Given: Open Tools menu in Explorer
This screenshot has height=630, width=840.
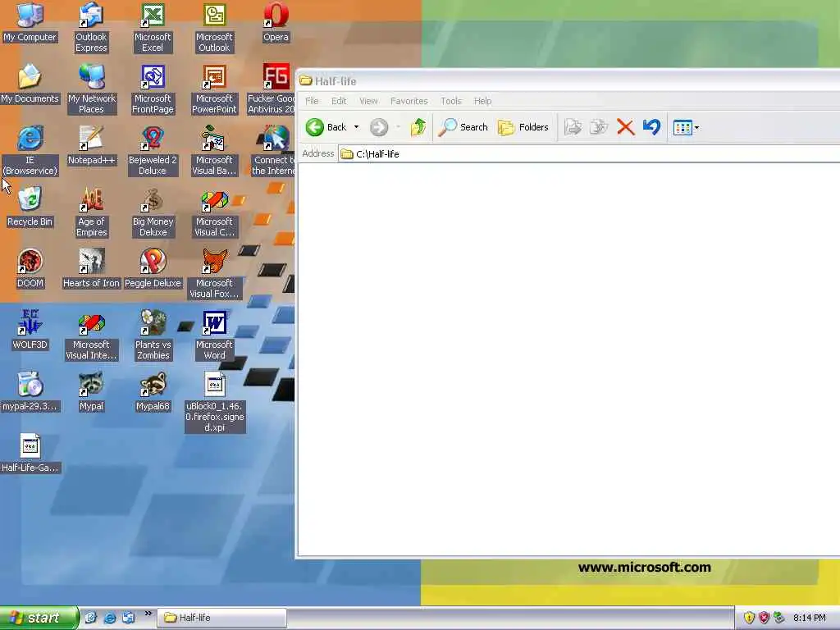Looking at the screenshot, I should click(450, 101).
